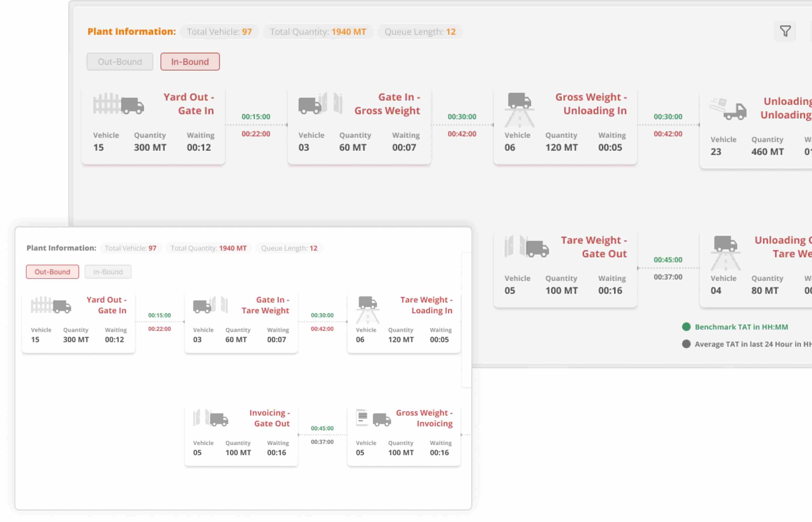Select Out-Bound tab in back window
The image size is (812, 522).
(120, 62)
